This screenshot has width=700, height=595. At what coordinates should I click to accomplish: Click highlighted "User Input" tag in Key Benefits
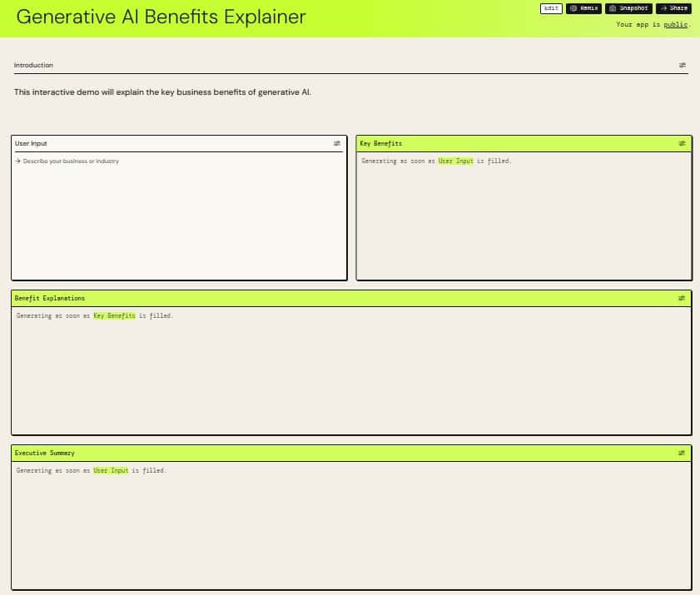(455, 161)
